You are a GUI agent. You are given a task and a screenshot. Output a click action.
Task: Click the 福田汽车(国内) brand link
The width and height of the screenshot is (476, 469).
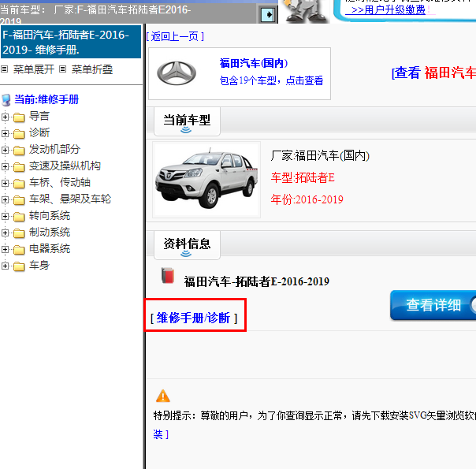[254, 63]
